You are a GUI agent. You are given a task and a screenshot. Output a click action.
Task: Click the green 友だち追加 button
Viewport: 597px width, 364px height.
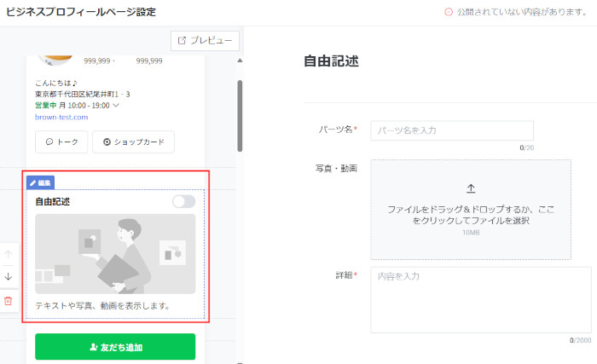point(115,347)
